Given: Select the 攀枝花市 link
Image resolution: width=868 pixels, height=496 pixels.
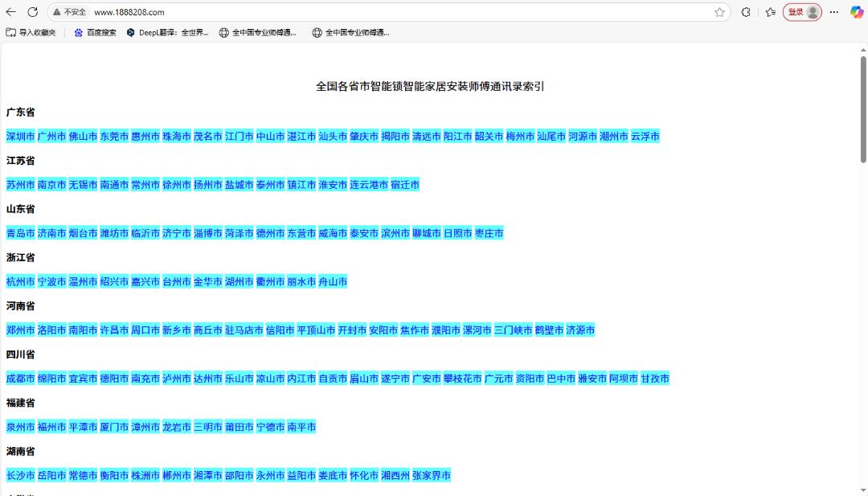Looking at the screenshot, I should click(x=463, y=379).
